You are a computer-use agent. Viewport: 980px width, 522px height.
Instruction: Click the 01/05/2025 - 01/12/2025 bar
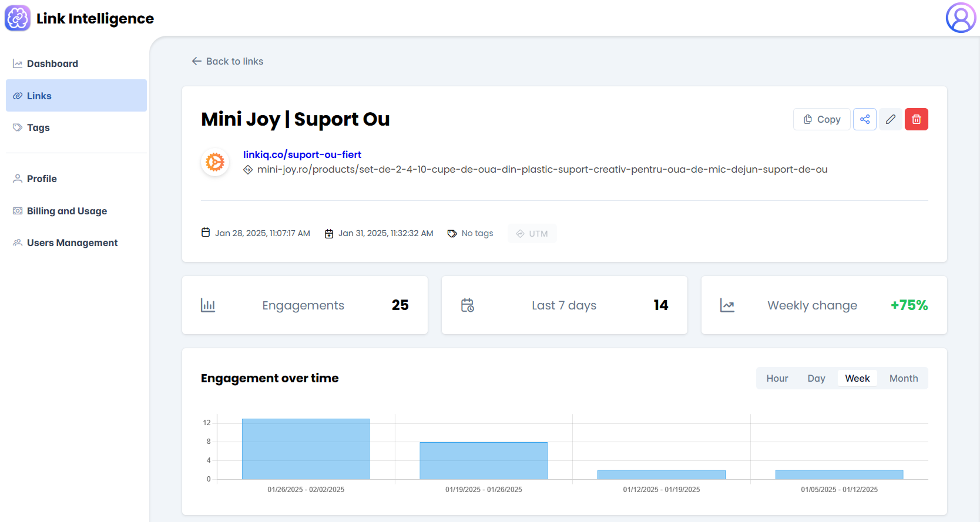coord(840,474)
